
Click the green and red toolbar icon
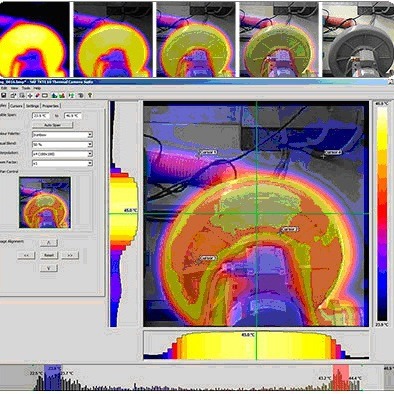62,95
